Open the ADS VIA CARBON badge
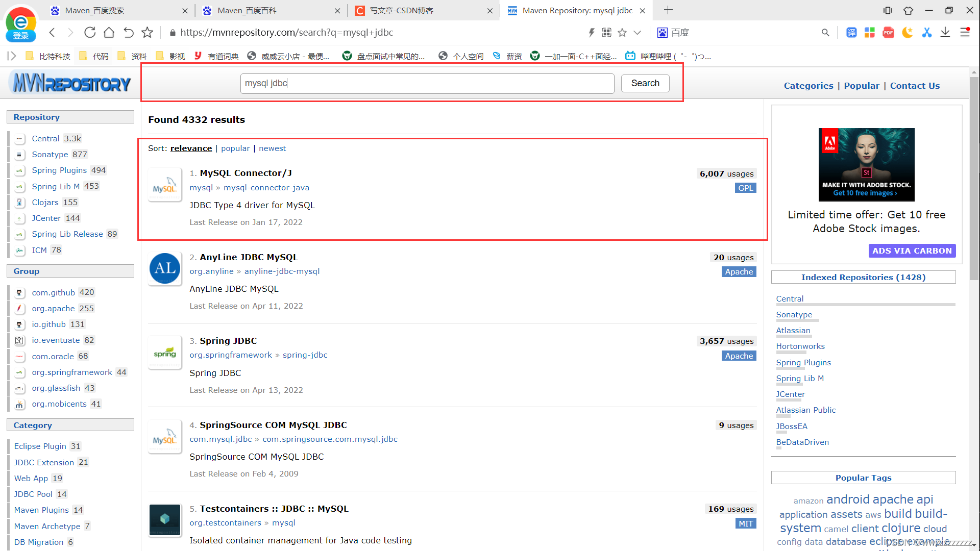This screenshot has height=551, width=980. [912, 251]
